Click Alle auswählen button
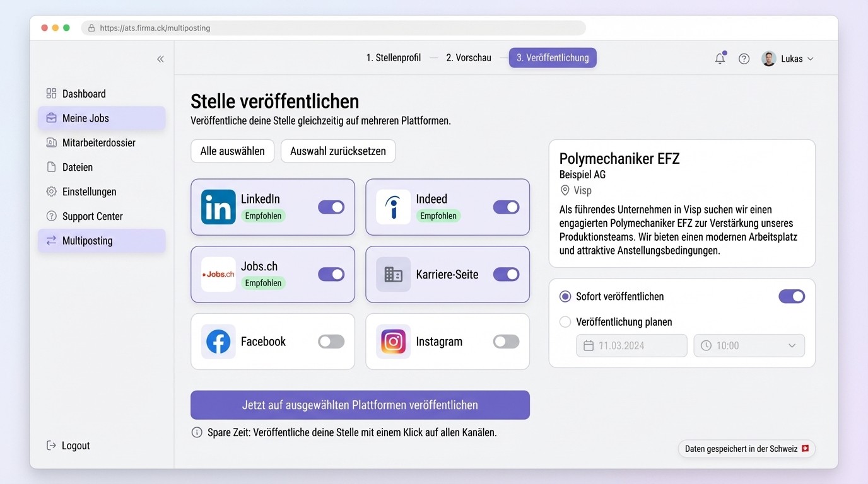Viewport: 868px width, 484px height. pos(232,151)
